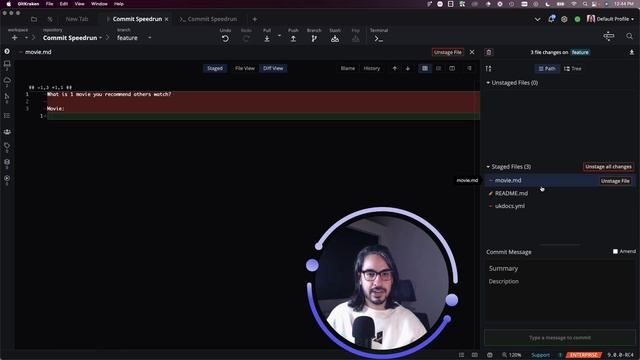Click the stage changes icon at panel top right
This screenshot has width=640, height=360.
tap(631, 52)
